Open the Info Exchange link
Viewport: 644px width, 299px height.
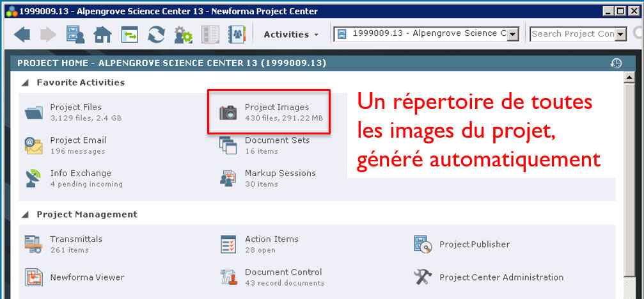[x=81, y=173]
